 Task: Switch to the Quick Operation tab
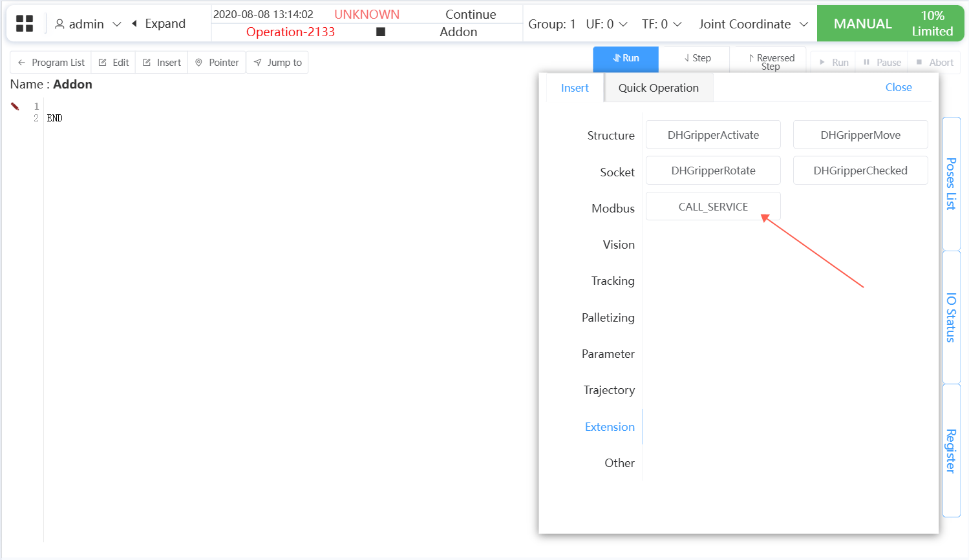click(x=658, y=88)
